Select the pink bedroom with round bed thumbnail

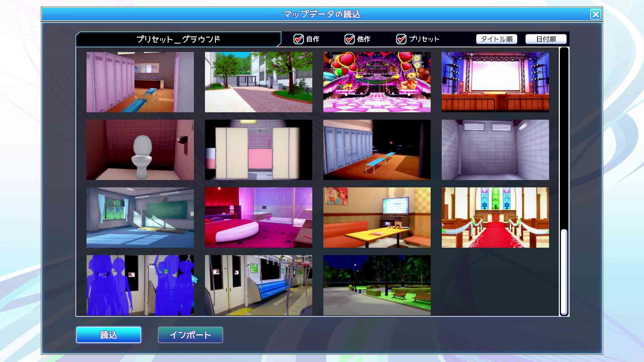tap(259, 218)
